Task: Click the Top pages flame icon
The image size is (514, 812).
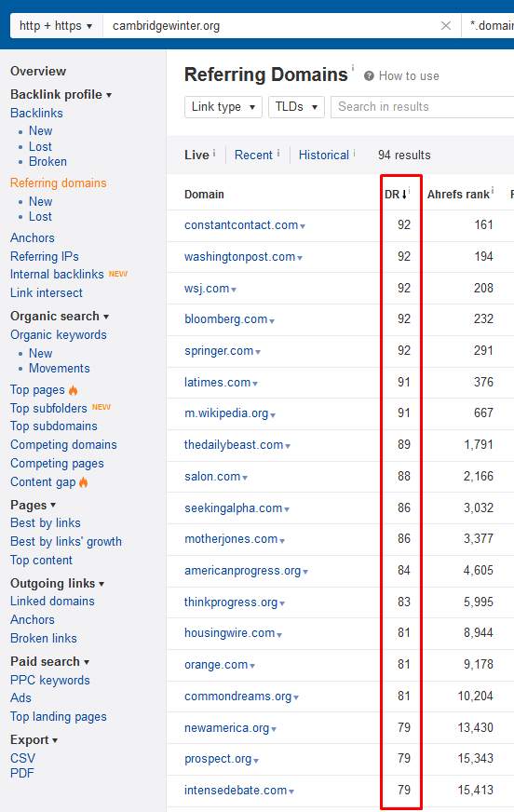Action: [x=73, y=390]
